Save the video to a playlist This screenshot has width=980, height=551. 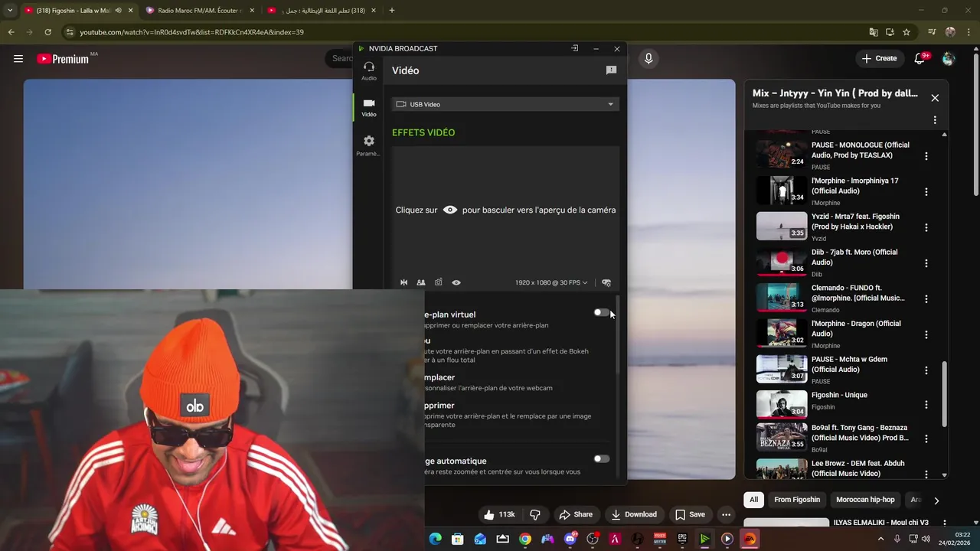(690, 514)
